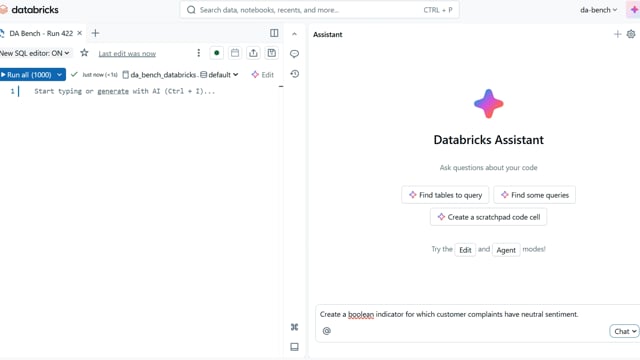640x360 pixels.
Task: Click the search bar magnifier icon
Action: [191, 10]
